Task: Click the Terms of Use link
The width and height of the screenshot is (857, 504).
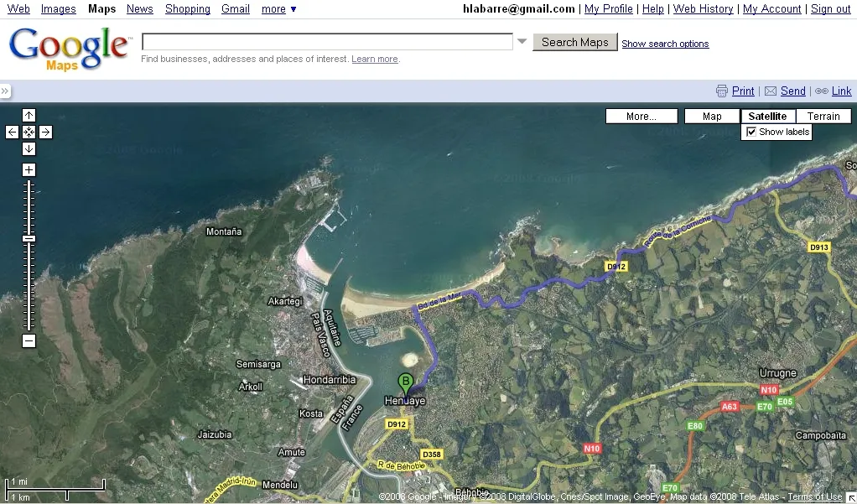Action: (814, 497)
